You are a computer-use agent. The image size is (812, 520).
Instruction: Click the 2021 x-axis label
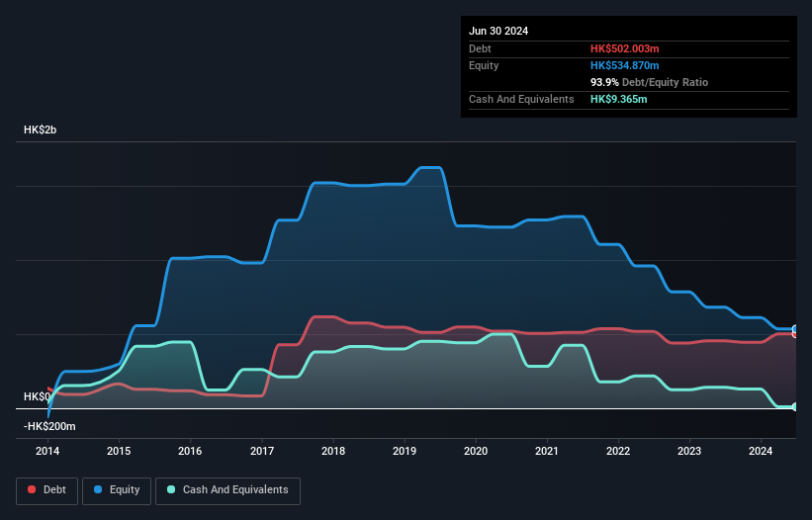547,451
